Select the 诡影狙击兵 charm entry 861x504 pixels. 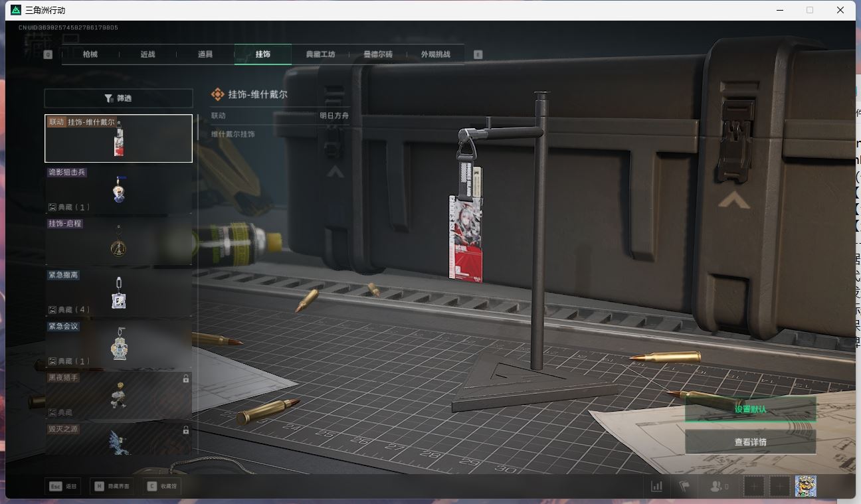pyautogui.click(x=118, y=189)
